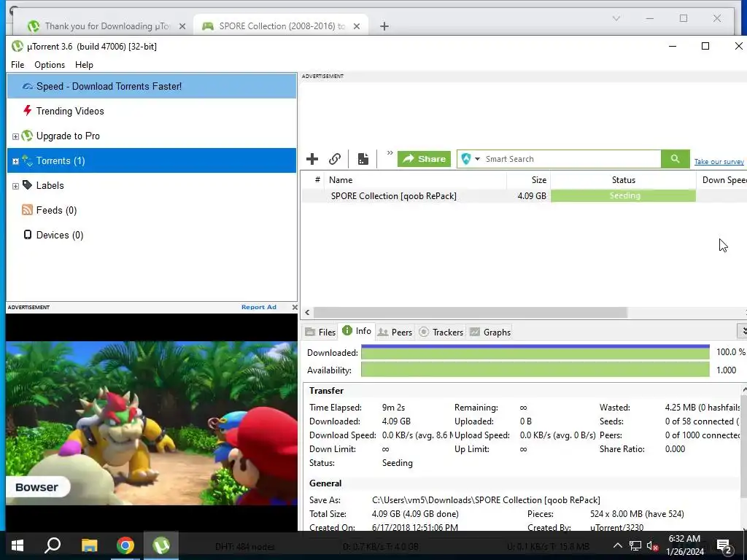Click the Feeds RSS icon
747x560 pixels.
point(27,210)
